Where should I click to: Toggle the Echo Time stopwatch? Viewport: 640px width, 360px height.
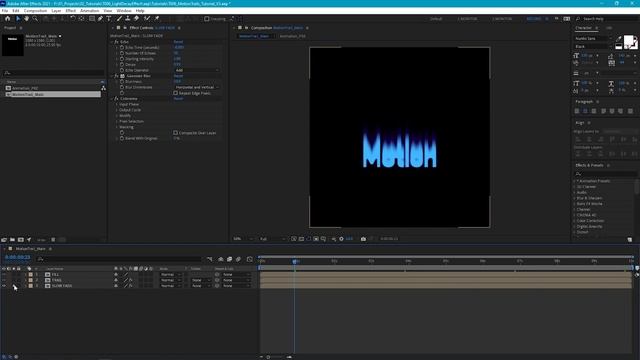(122, 47)
